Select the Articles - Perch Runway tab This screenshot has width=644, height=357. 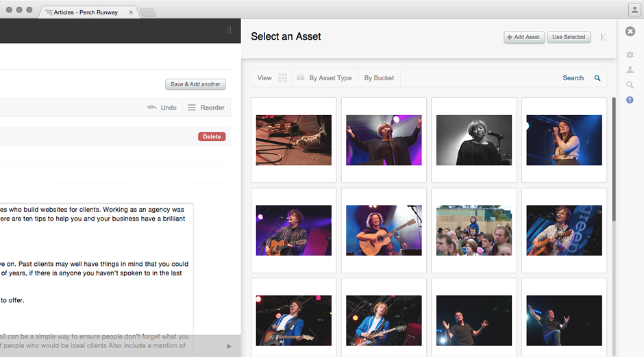(86, 12)
